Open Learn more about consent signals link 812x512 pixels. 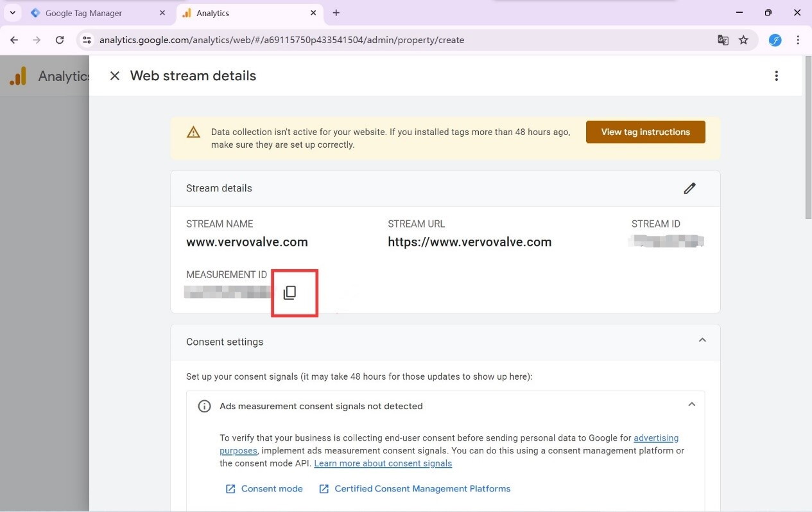pos(383,463)
